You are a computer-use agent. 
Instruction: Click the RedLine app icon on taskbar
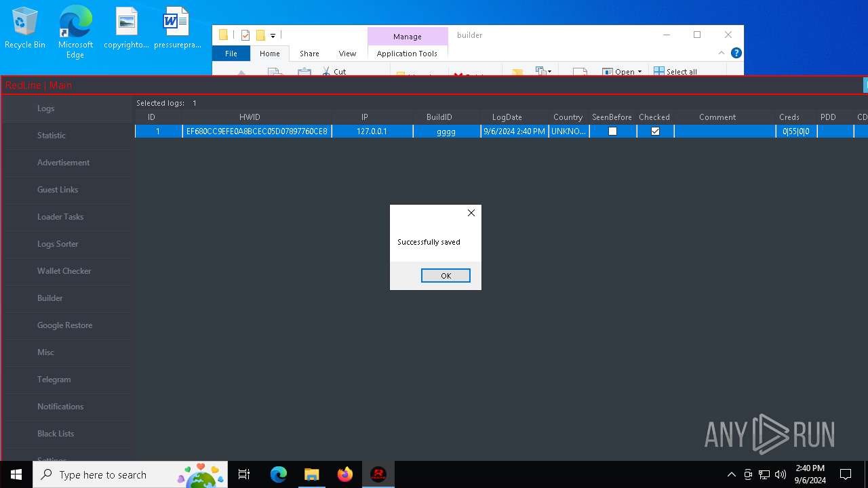coord(378,474)
